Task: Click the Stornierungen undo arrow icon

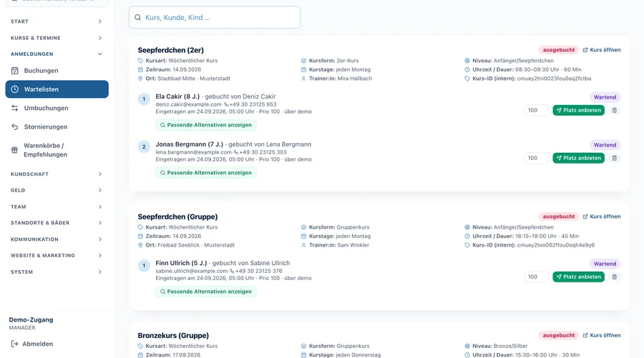Action: [15, 126]
